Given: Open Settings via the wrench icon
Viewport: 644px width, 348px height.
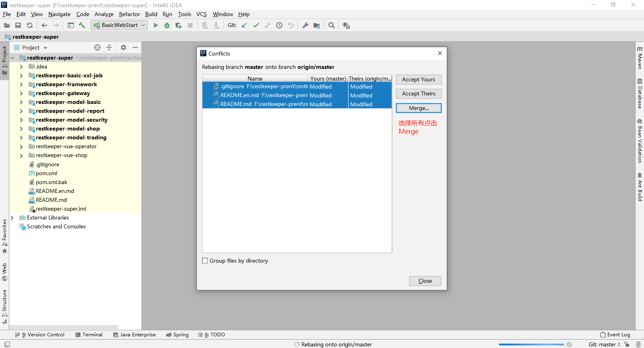Looking at the screenshot, I should point(305,25).
